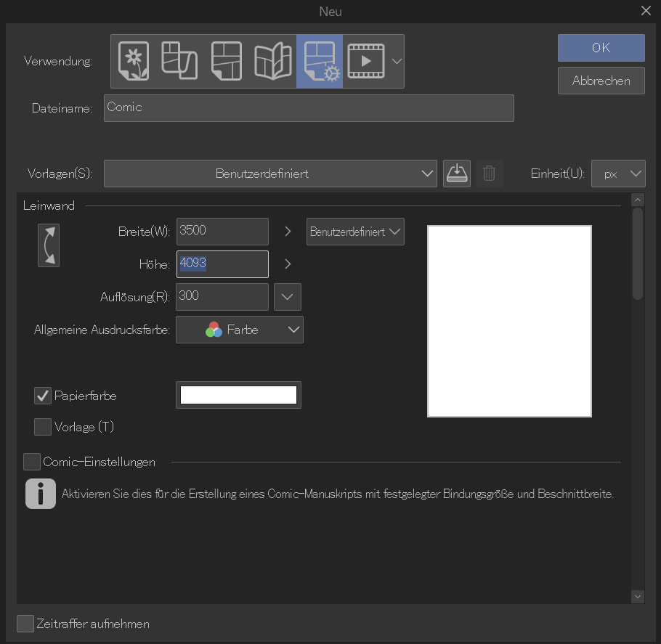Open the Einheit px unit dropdown
The height and width of the screenshot is (644, 661).
tap(618, 174)
